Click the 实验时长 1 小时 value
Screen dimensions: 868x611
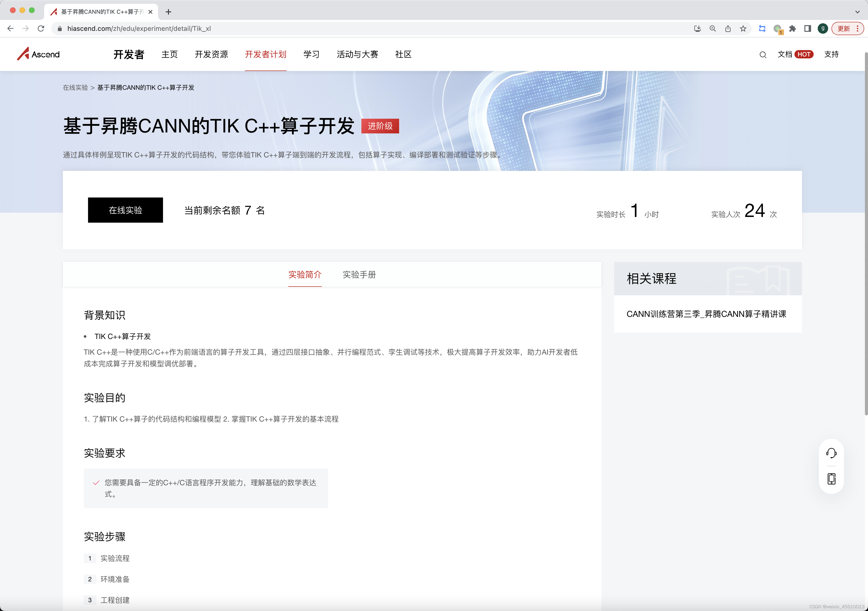628,211
